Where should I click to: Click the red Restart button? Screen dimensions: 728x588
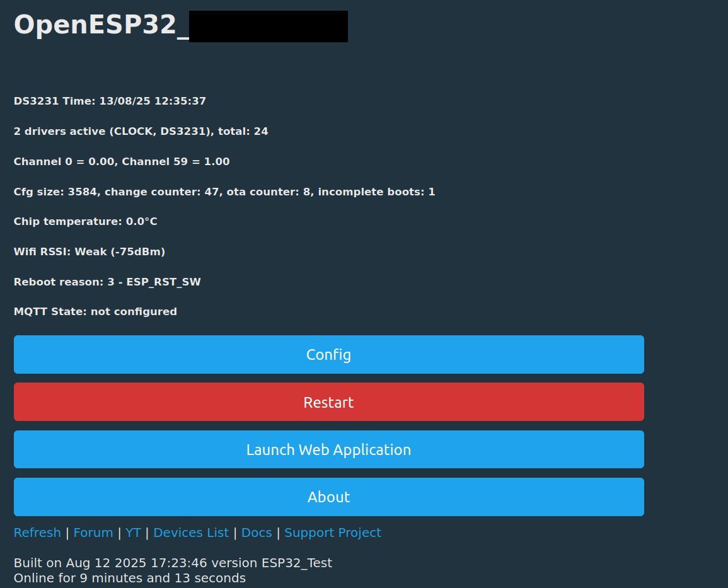[329, 402]
